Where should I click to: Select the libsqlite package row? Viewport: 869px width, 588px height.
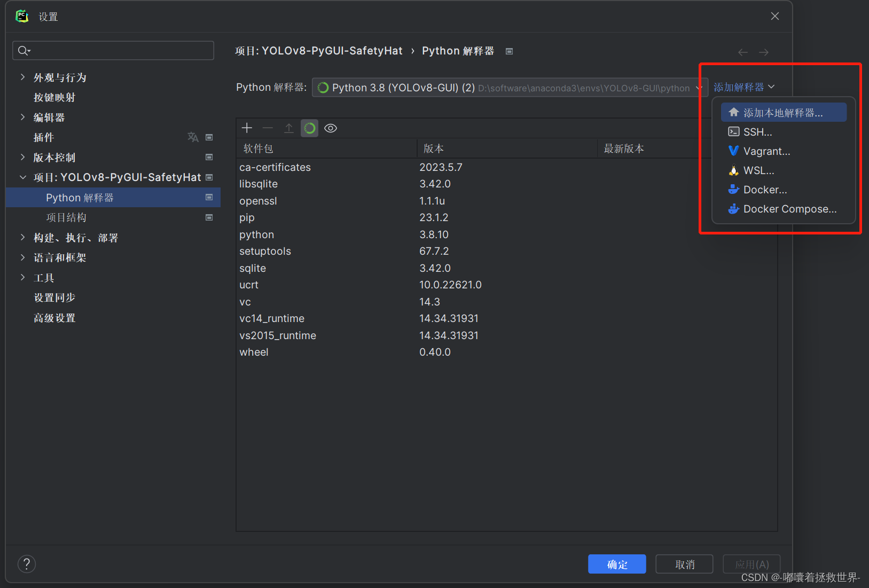506,184
